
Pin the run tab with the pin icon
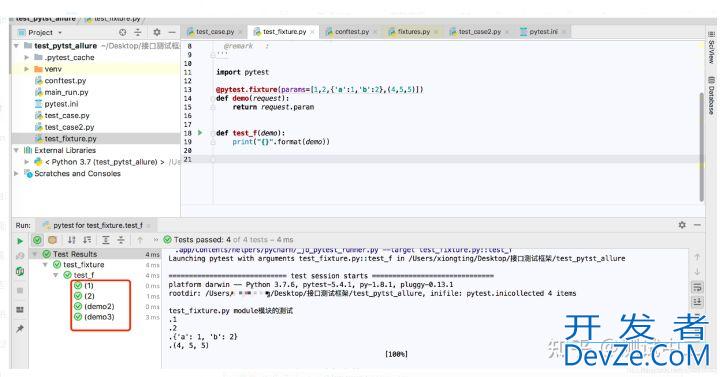20,329
